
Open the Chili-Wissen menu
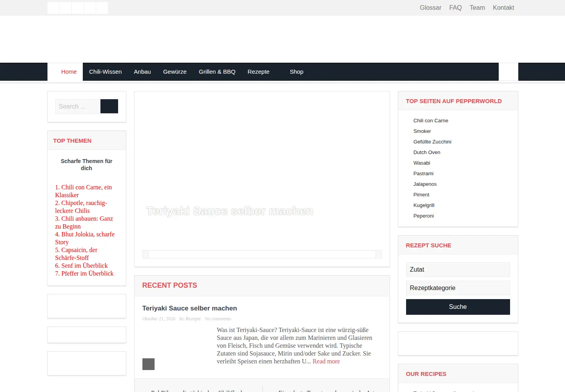pyautogui.click(x=105, y=72)
